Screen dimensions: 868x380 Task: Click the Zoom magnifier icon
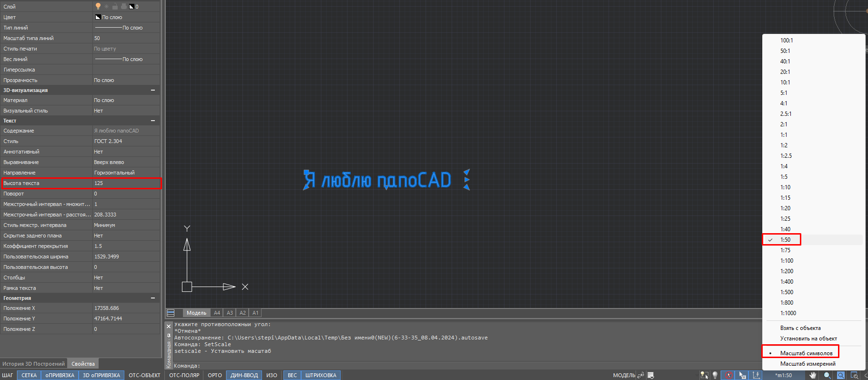pos(827,375)
